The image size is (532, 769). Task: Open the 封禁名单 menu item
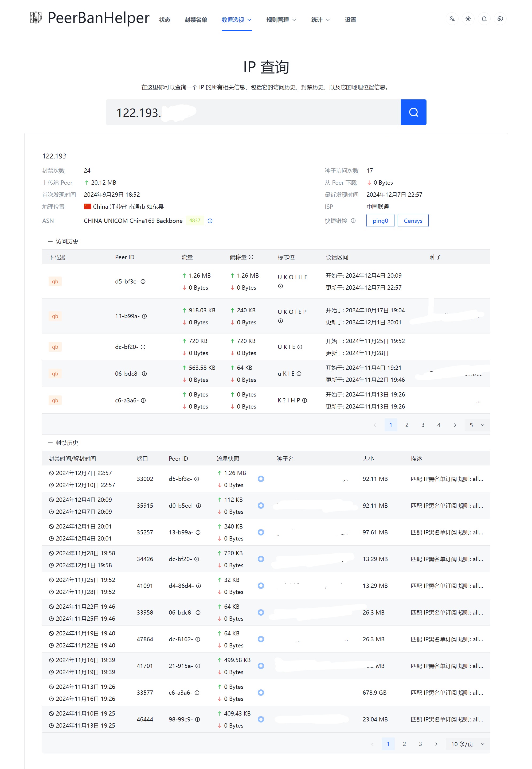click(x=196, y=19)
